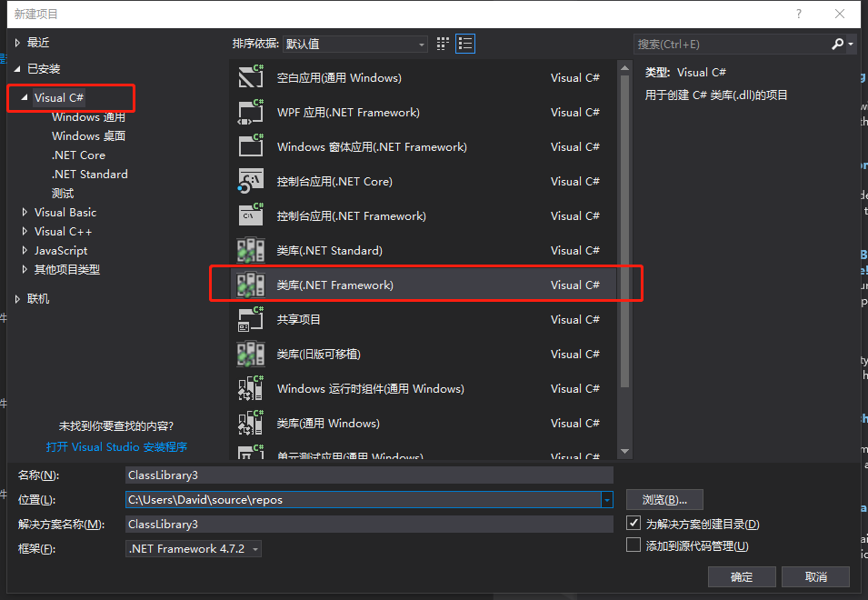
Task: Select 空白应用(通用 Windows) template name
Action: click(x=339, y=77)
